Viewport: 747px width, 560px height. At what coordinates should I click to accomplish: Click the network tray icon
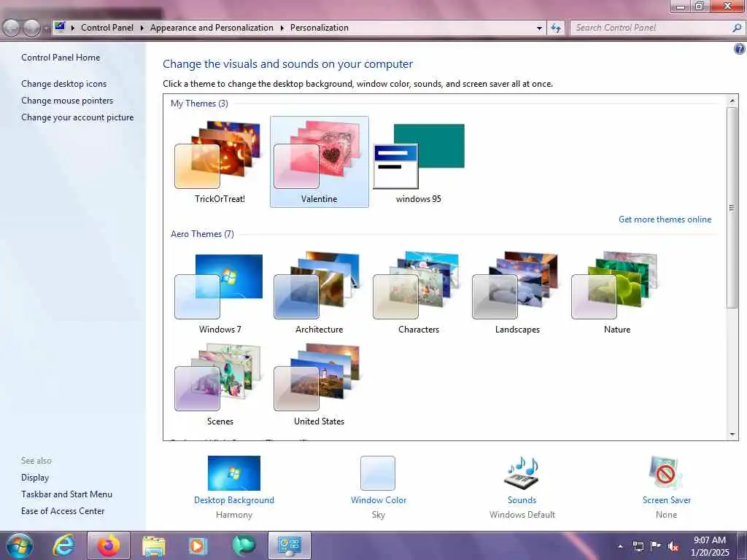(x=638, y=546)
